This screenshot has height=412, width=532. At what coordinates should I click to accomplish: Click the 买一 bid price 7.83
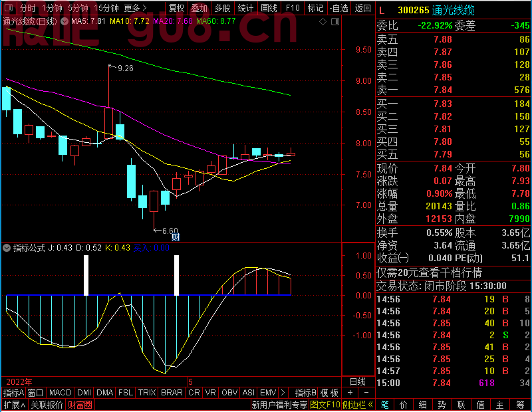pos(443,104)
